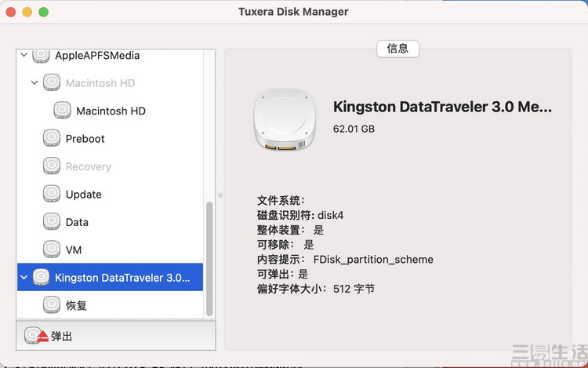Click the green full-screen window button
This screenshot has height=368, width=588.
pyautogui.click(x=43, y=12)
